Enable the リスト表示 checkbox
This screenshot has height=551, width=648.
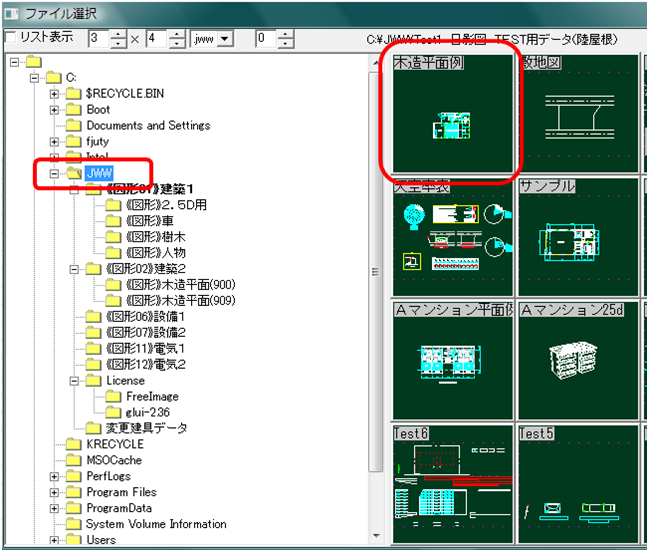click(12, 38)
